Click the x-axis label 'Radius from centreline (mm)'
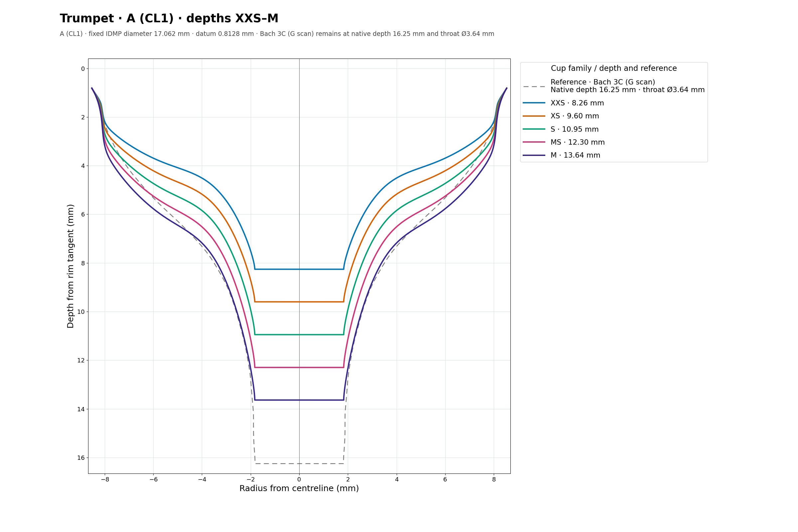 (299, 488)
